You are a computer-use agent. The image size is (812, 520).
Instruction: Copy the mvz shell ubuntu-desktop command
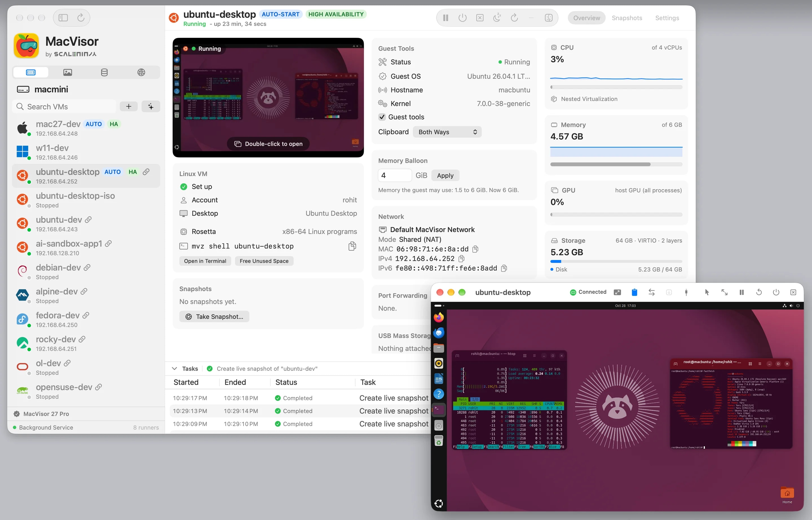352,246
